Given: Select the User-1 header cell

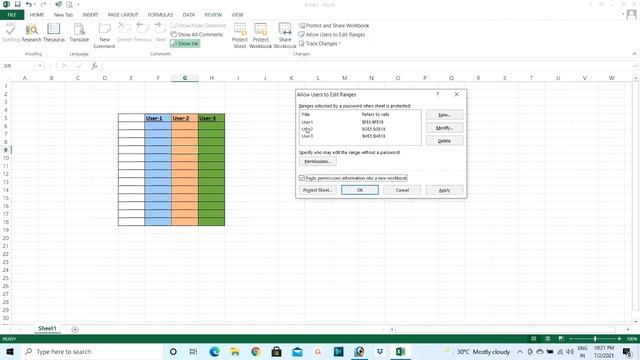Looking at the screenshot, I should point(158,118).
